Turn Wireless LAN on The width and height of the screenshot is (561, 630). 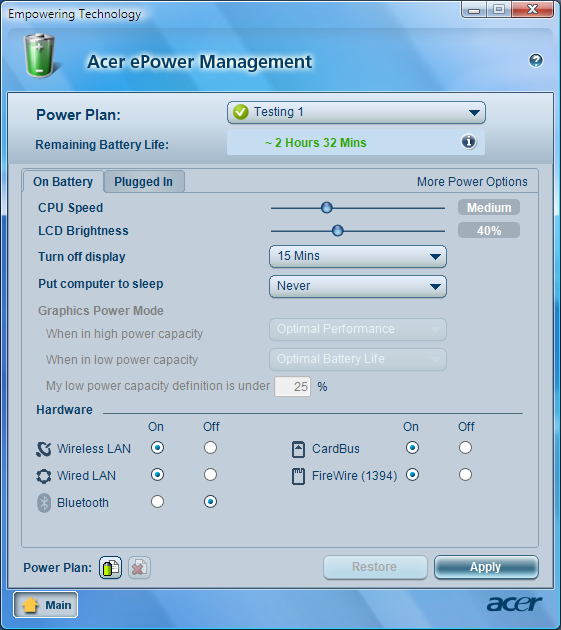tap(157, 448)
